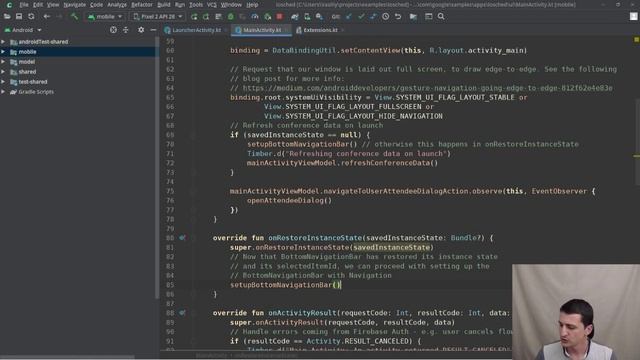Select Gradle Scripts in project tree
The image size is (640, 360).
[x=36, y=92]
